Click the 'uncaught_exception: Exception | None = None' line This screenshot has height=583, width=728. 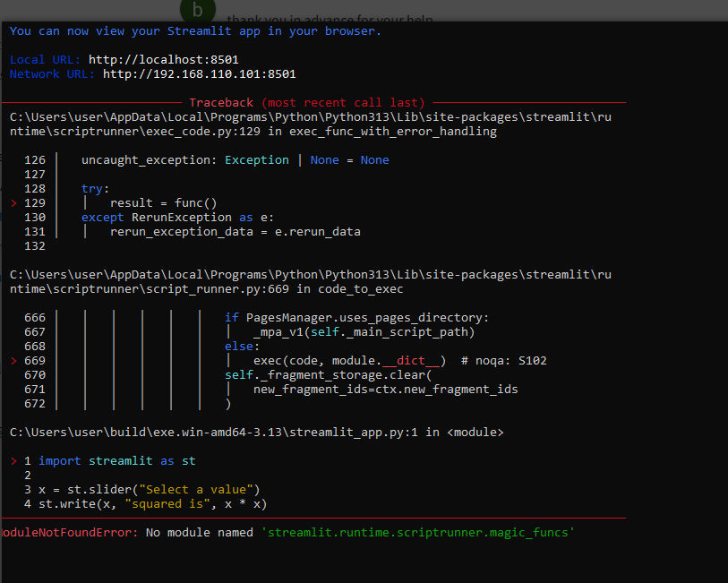236,160
